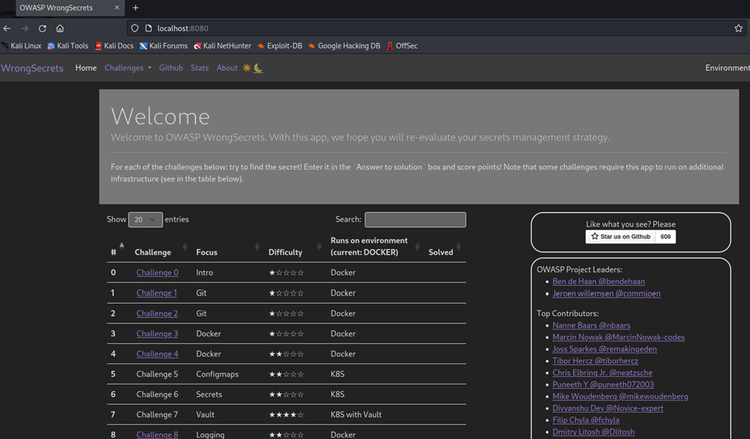
Task: Open the Challenge 3 link
Action: pyautogui.click(x=157, y=334)
